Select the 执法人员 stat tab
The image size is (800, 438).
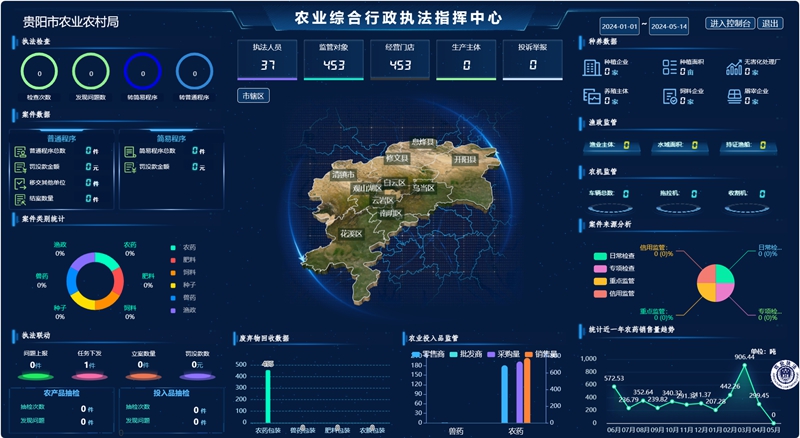point(267,58)
